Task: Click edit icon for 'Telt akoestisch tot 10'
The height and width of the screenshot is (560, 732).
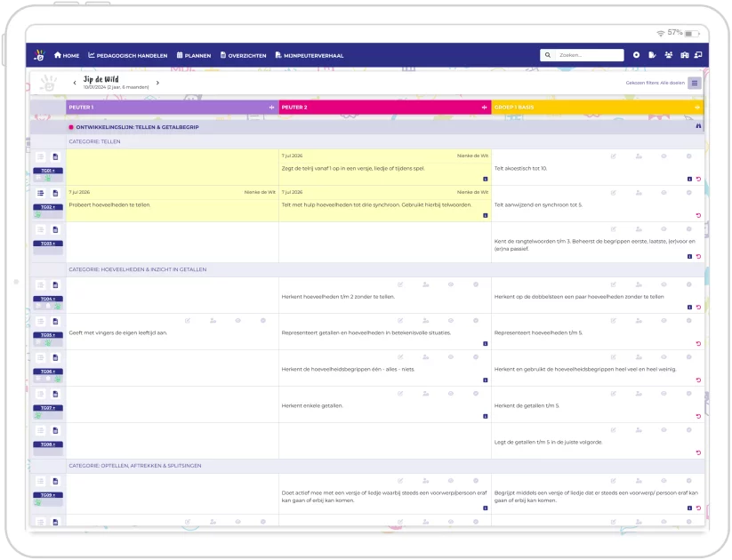Action: [614, 156]
